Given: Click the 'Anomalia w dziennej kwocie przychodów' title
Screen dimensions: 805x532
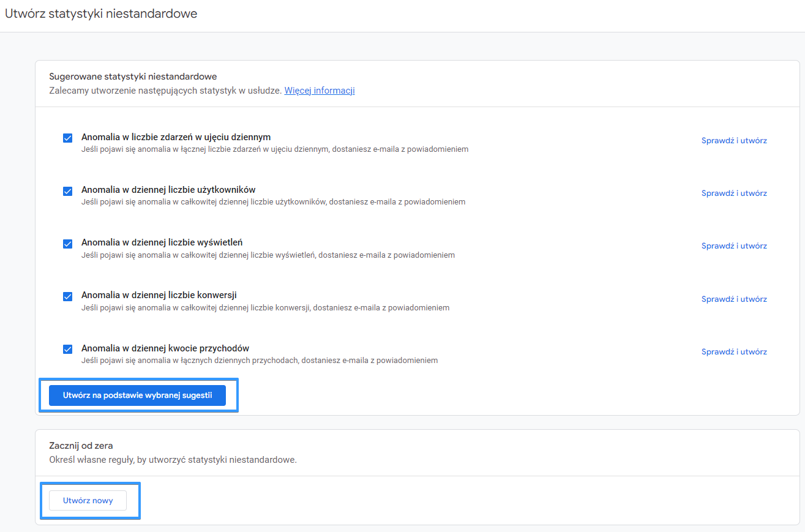Looking at the screenshot, I should [x=165, y=348].
